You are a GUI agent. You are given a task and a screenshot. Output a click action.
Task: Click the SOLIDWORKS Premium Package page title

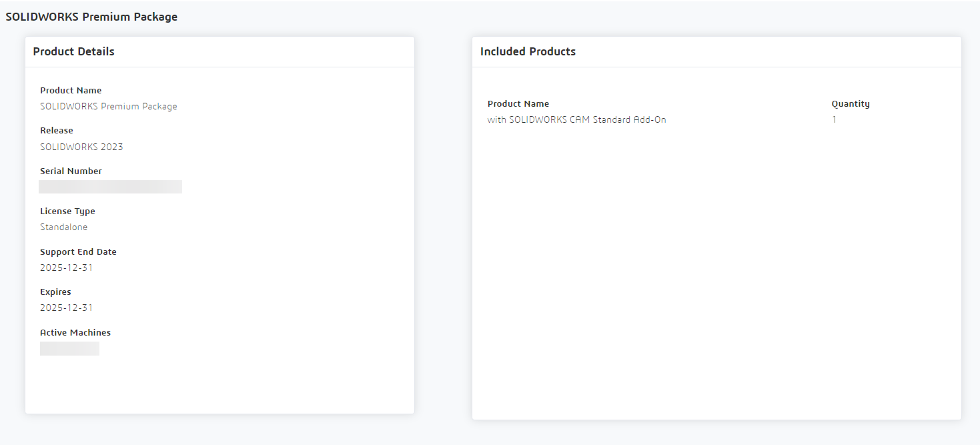point(91,17)
